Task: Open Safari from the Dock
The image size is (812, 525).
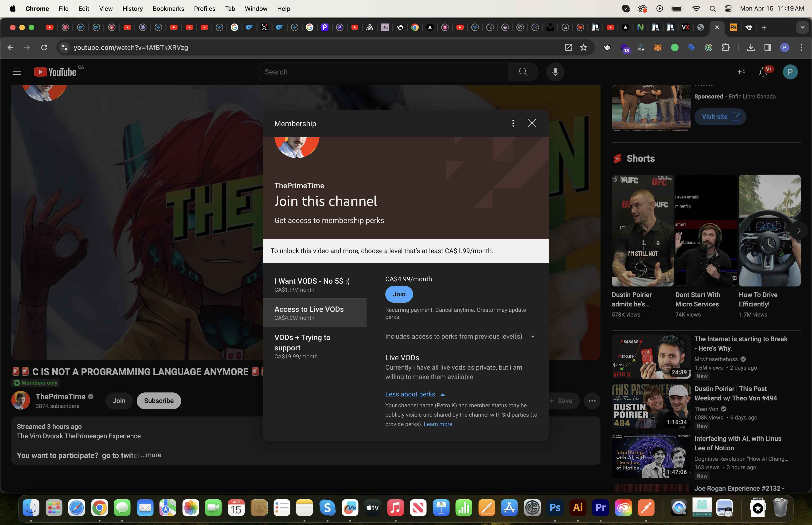Action: pos(77,508)
